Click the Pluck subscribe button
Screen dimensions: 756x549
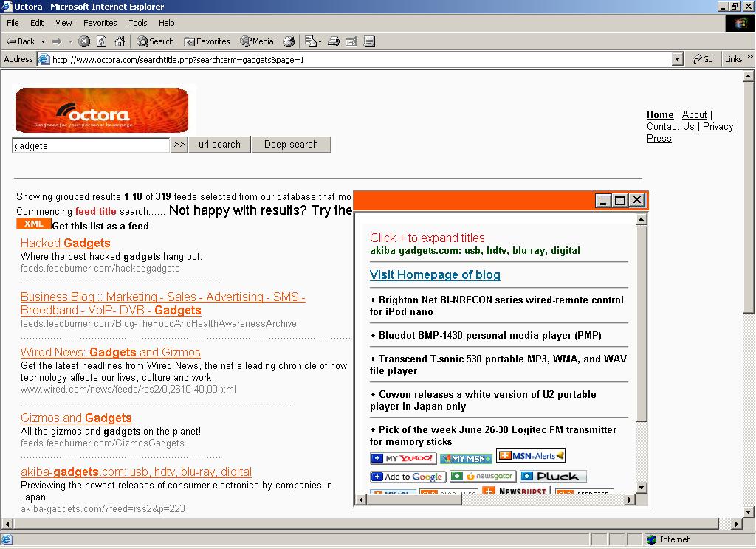pos(553,476)
